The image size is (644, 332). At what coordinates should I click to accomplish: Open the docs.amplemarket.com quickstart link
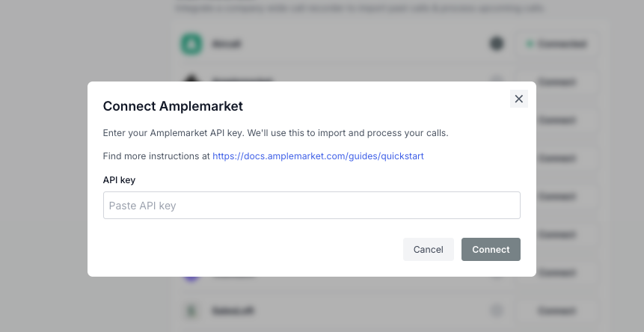(318, 156)
